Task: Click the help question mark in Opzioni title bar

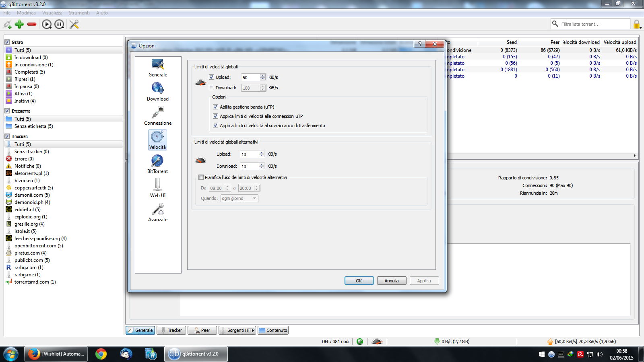Action: tap(420, 44)
